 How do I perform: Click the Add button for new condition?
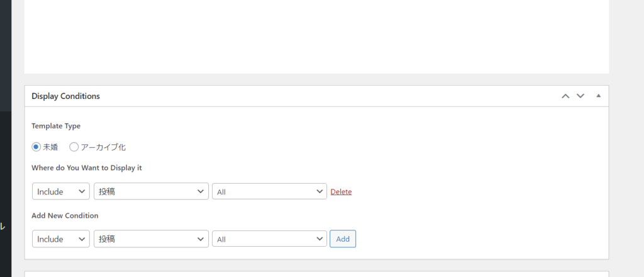343,239
